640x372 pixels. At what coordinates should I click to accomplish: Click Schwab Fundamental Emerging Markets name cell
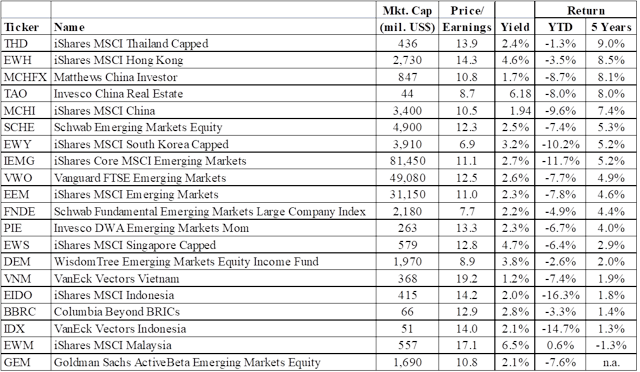(x=210, y=211)
